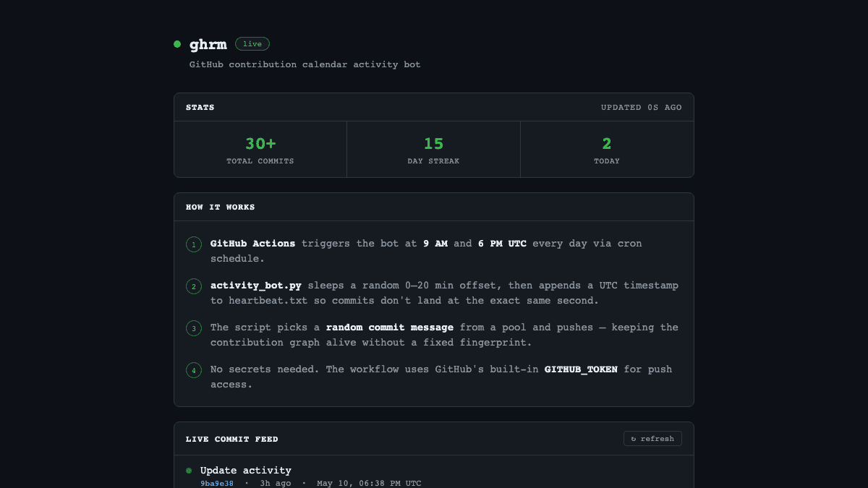Click the step 1 circle icon
This screenshot has height=488, width=868.
click(194, 244)
